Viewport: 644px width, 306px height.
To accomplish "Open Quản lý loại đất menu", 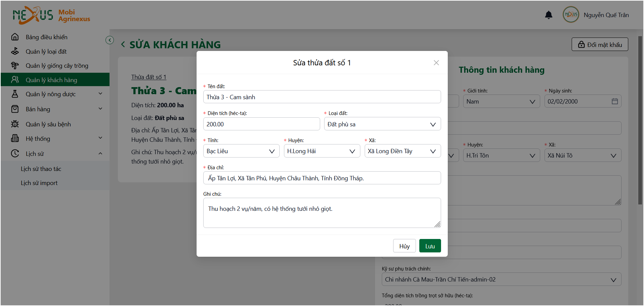I will pos(55,51).
